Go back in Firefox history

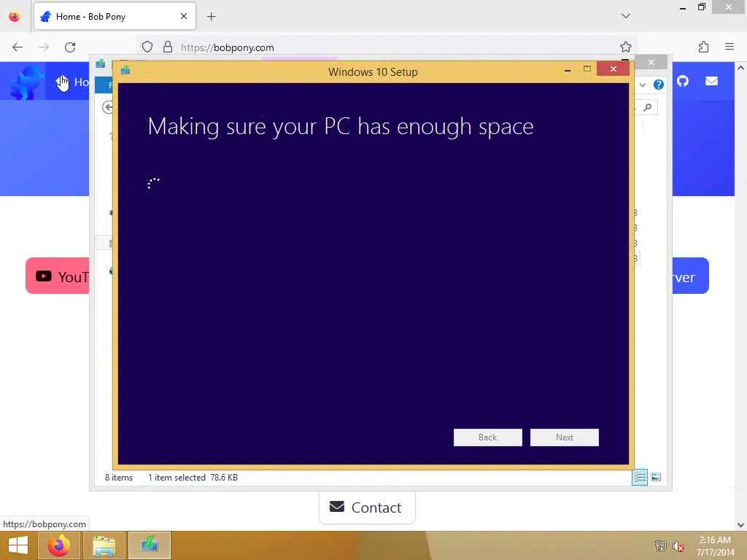(18, 47)
